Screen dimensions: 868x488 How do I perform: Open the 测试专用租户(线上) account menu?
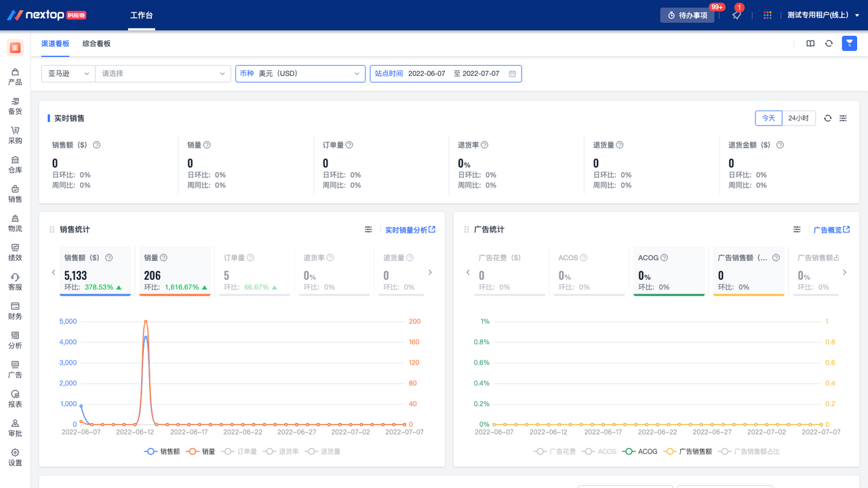(x=823, y=15)
